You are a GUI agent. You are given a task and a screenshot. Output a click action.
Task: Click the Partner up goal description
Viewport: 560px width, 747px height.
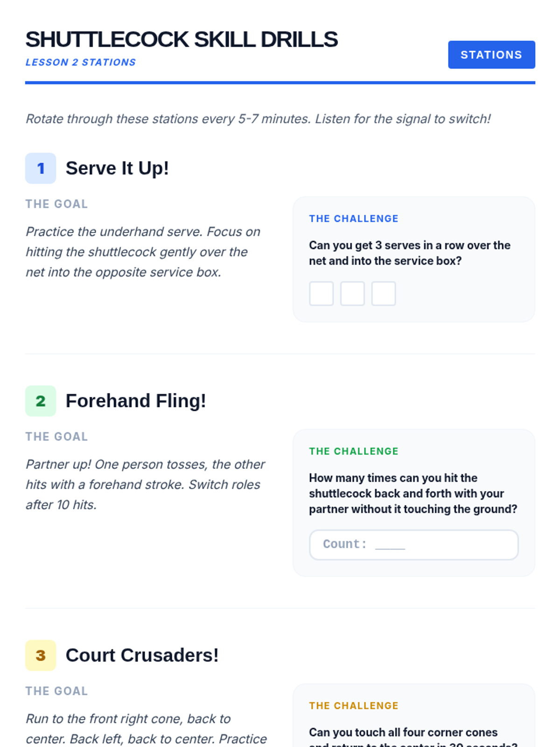tap(145, 484)
